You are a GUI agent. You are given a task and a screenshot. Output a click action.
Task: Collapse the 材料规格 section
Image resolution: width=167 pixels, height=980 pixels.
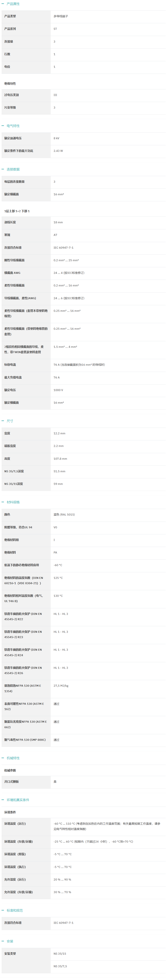coord(3,502)
